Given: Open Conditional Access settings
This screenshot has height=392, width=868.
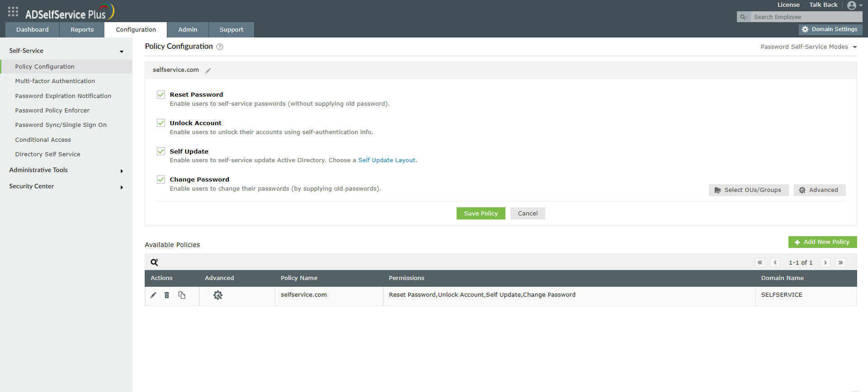Looking at the screenshot, I should coord(43,140).
